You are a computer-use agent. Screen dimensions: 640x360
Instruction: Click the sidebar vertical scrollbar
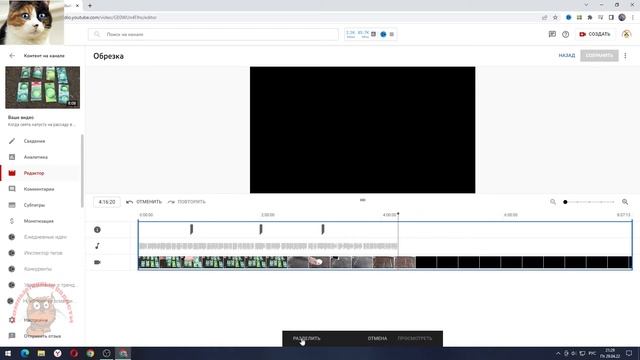coord(82,171)
